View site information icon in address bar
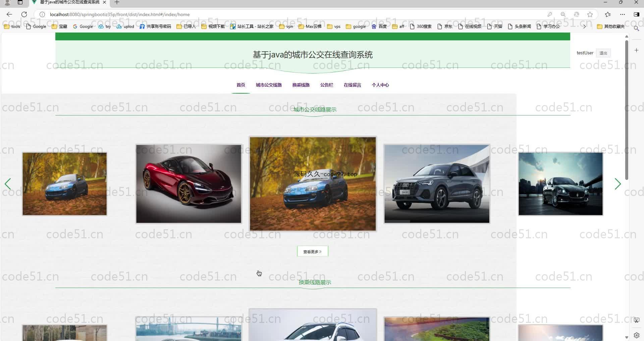 42,14
